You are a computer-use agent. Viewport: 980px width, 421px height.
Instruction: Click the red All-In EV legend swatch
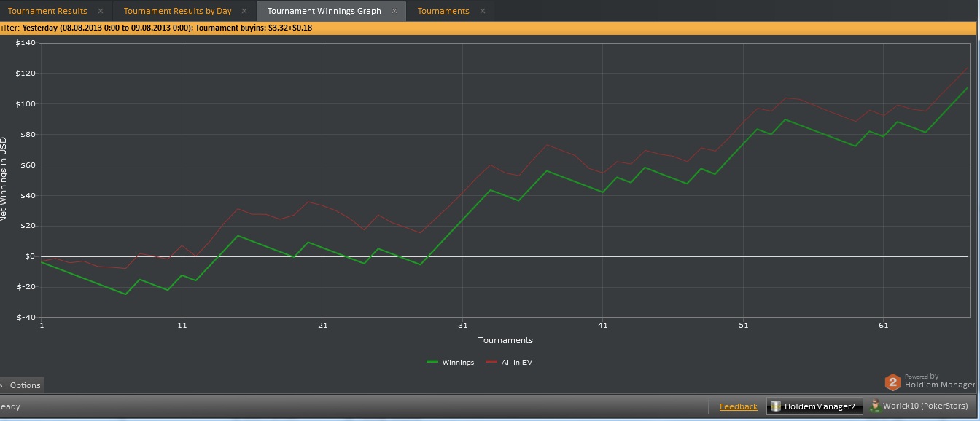[489, 363]
